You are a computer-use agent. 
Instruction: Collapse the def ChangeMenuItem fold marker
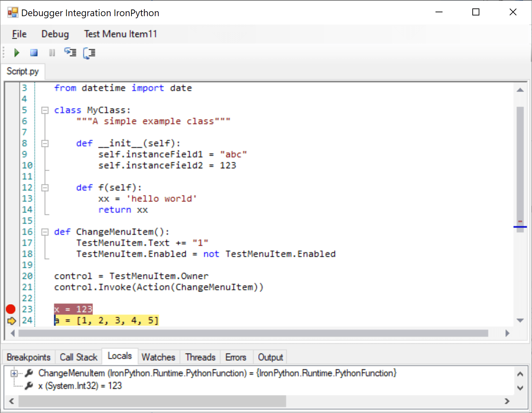[x=45, y=232]
